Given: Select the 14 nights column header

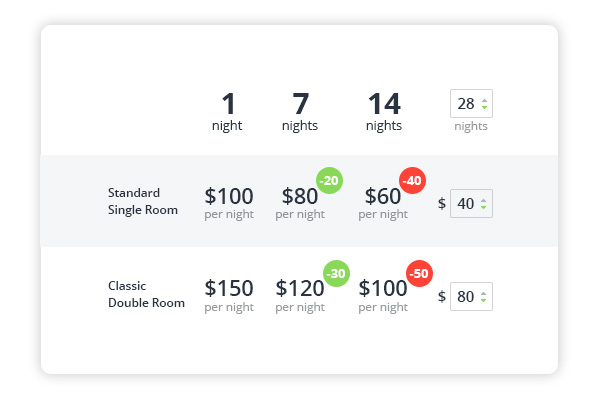Looking at the screenshot, I should (384, 111).
